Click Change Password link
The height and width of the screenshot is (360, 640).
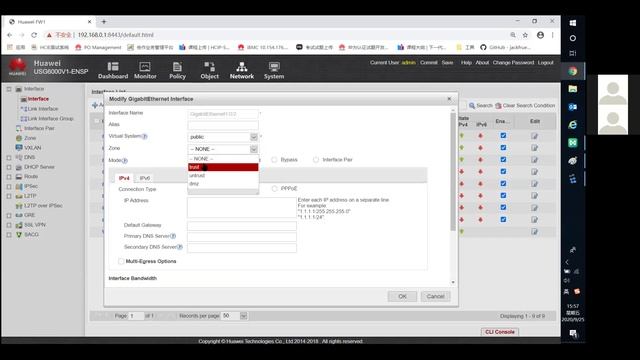pyautogui.click(x=513, y=63)
